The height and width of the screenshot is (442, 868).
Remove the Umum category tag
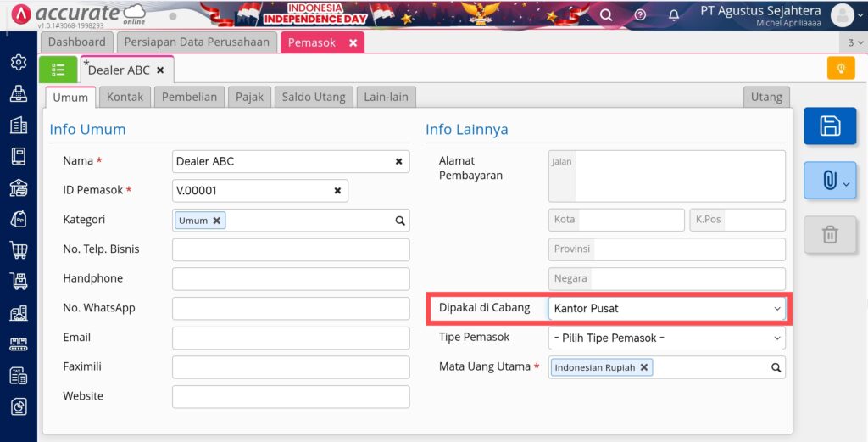(216, 221)
